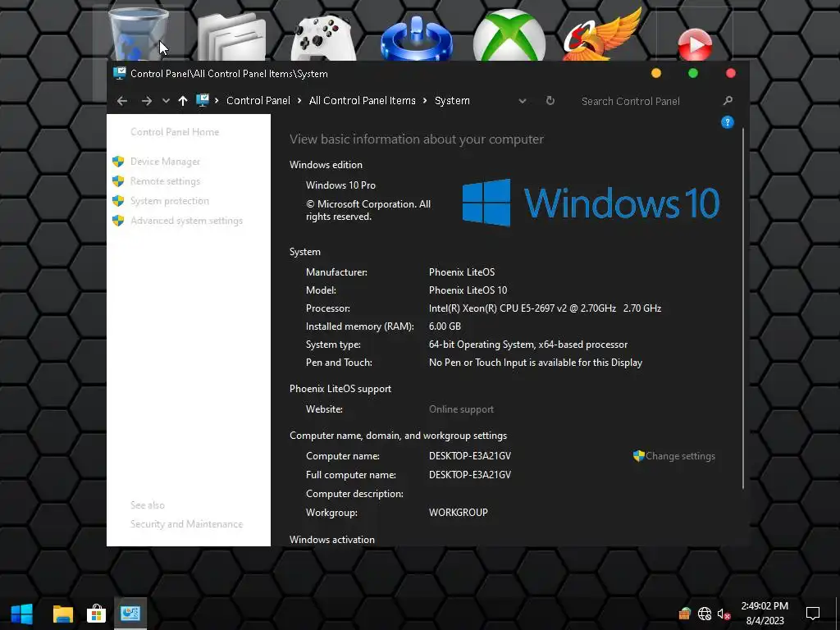The height and width of the screenshot is (630, 840).
Task: Open the white folders desktop icon
Action: tap(231, 36)
